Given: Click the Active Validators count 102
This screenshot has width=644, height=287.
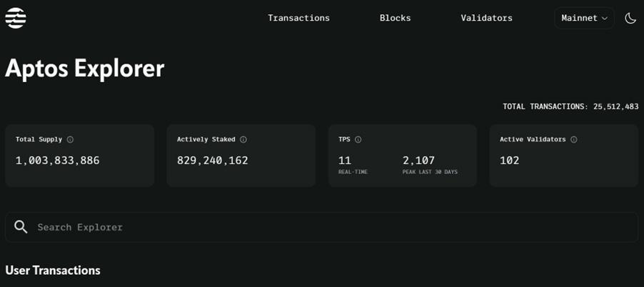Looking at the screenshot, I should pyautogui.click(x=510, y=161).
